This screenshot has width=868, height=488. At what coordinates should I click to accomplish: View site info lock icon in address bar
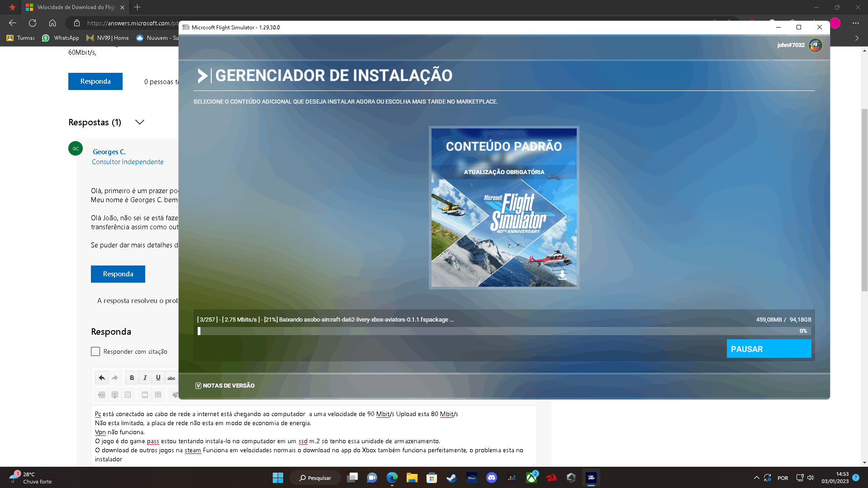coord(77,23)
